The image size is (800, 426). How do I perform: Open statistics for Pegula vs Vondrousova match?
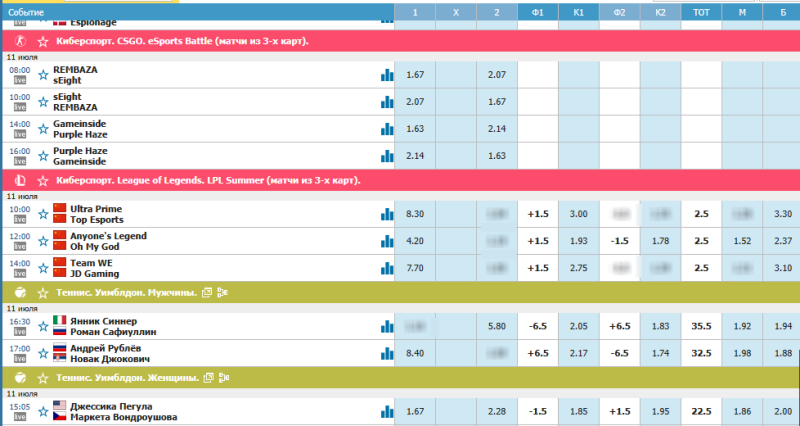386,412
